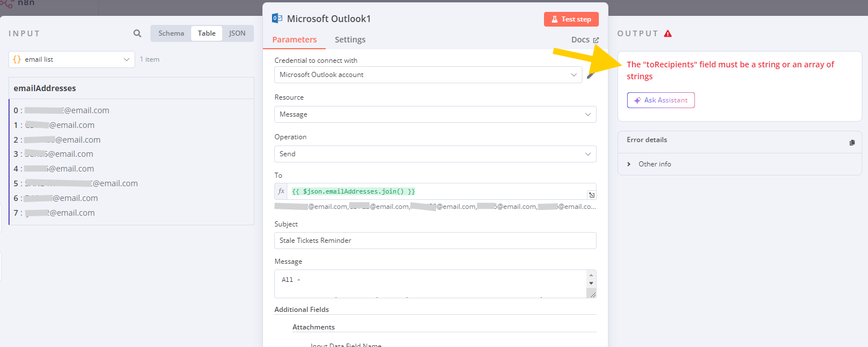Open the Docs link

[585, 40]
